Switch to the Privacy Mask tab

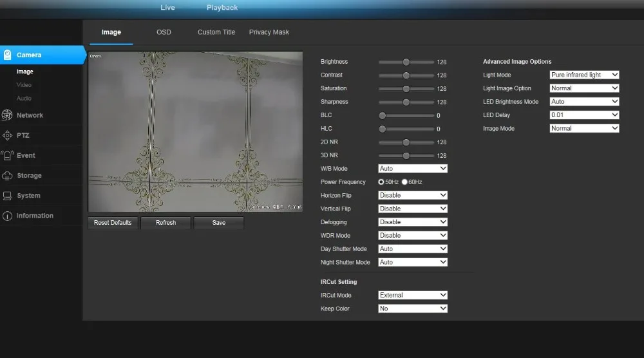269,32
